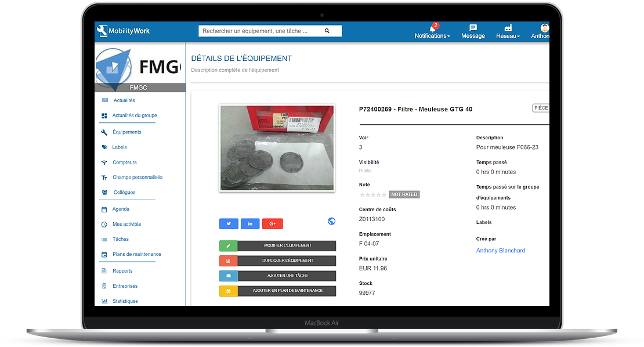644x347 pixels.
Task: Click the Collègues people icon
Action: (105, 192)
